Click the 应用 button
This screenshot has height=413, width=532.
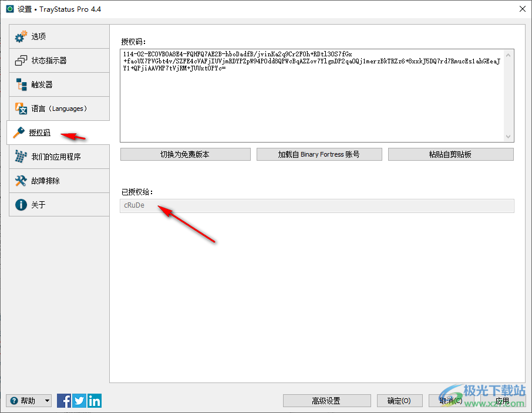tap(504, 400)
